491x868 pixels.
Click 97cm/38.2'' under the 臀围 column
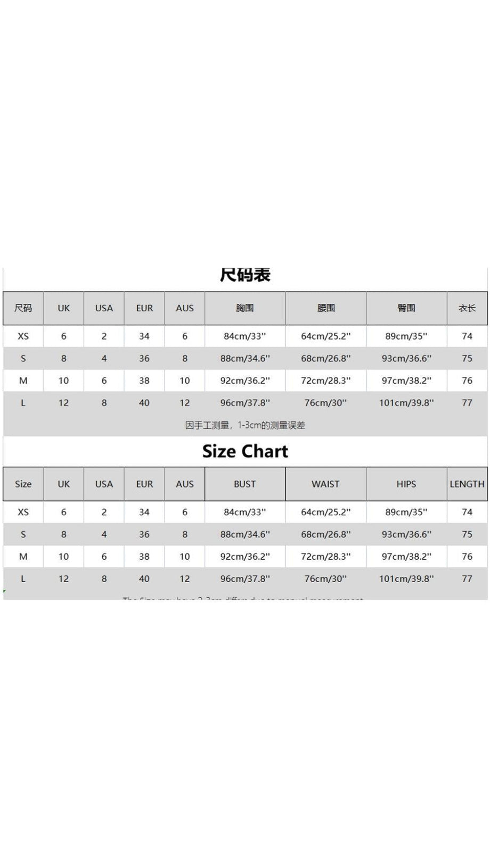click(406, 381)
